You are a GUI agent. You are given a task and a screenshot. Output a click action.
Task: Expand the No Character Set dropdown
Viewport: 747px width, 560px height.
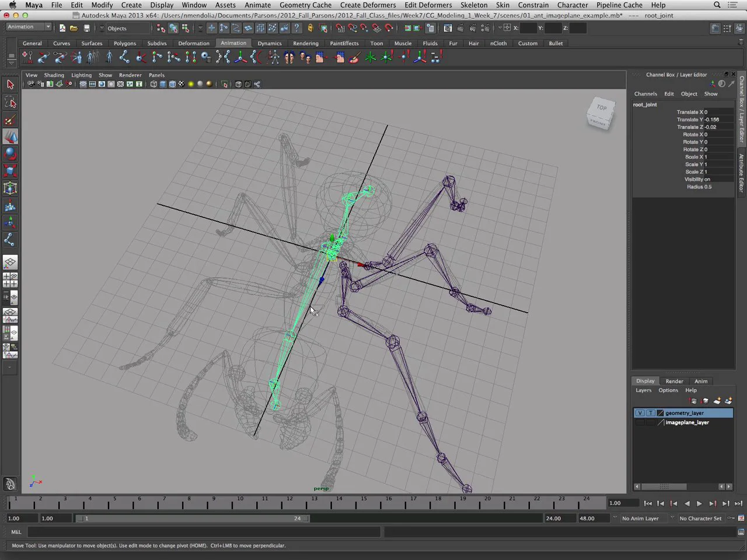pos(672,518)
